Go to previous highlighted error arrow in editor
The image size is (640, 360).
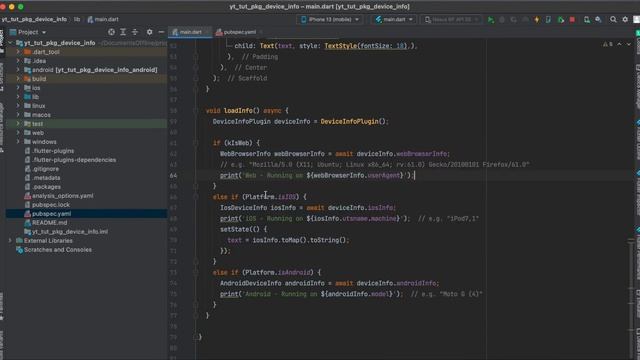point(619,44)
